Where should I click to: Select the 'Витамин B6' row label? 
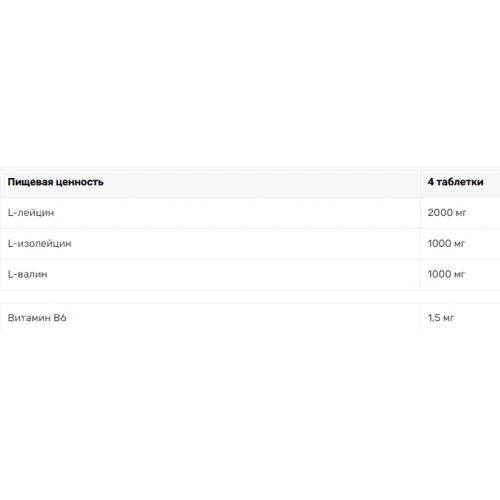pos(37,318)
